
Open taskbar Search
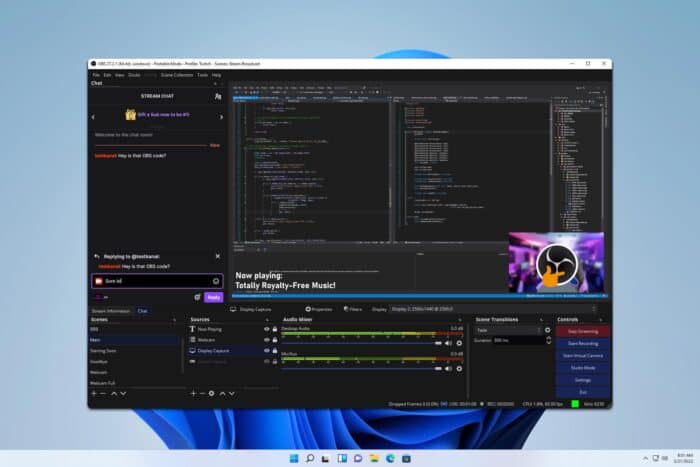(x=310, y=459)
